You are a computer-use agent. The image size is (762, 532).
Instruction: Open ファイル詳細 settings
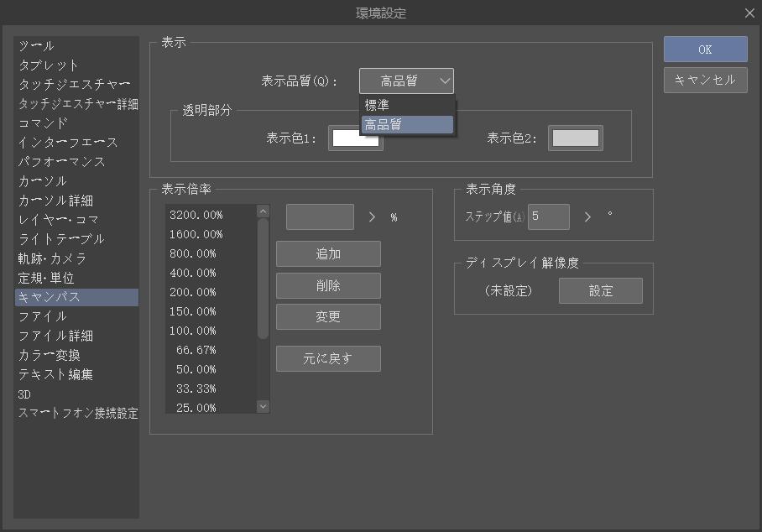click(x=76, y=336)
